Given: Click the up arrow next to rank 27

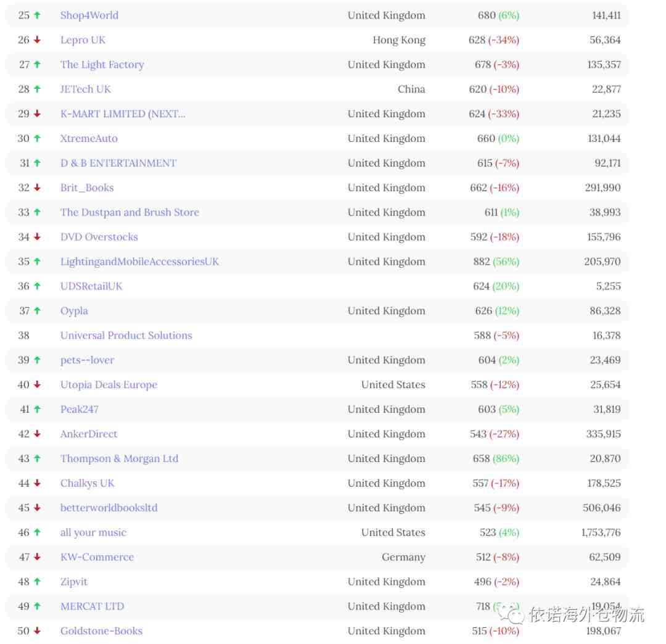Looking at the screenshot, I should pyautogui.click(x=38, y=65).
